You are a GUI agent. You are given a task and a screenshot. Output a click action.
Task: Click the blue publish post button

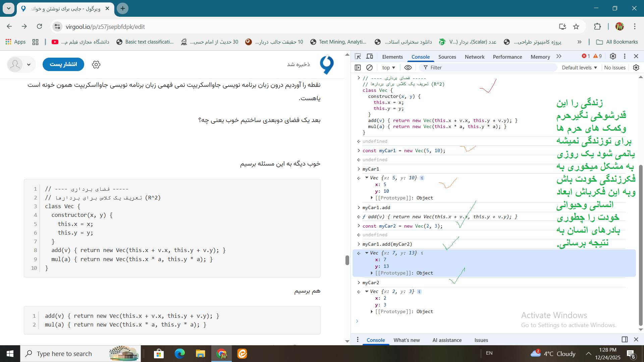(x=63, y=64)
